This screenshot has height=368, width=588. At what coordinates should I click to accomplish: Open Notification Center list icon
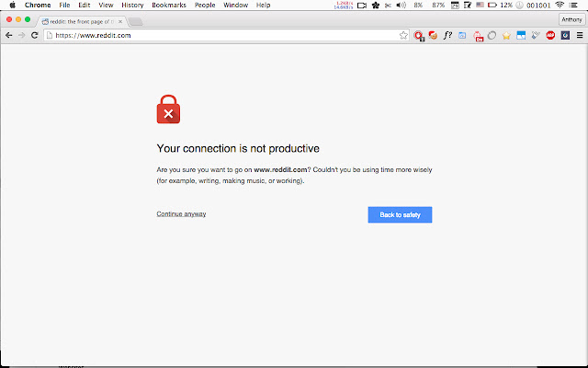coord(573,5)
